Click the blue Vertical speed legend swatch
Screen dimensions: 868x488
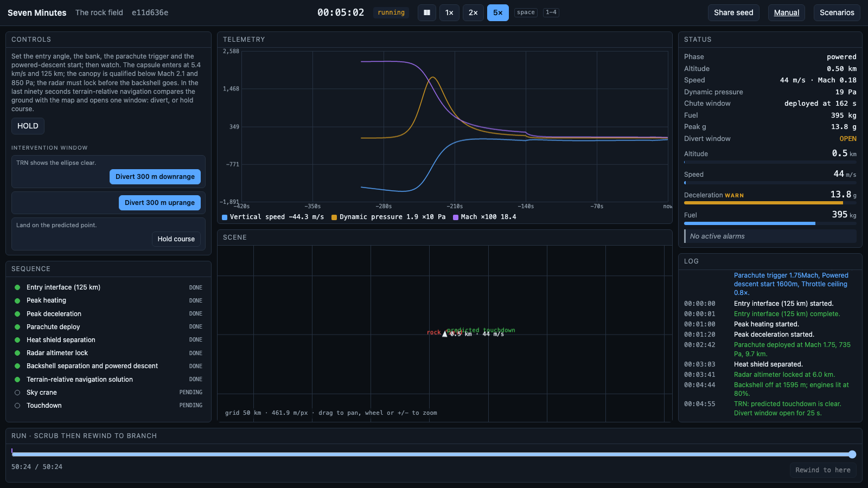(225, 217)
